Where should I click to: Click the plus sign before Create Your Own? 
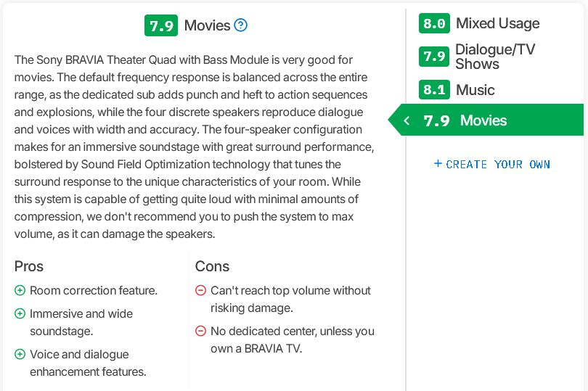point(438,164)
